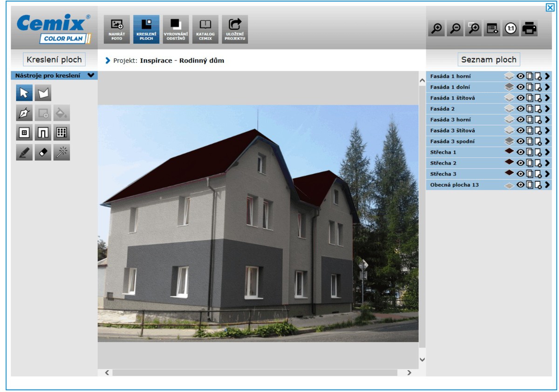Hide the Obecná plocha 13 surface

(x=521, y=185)
